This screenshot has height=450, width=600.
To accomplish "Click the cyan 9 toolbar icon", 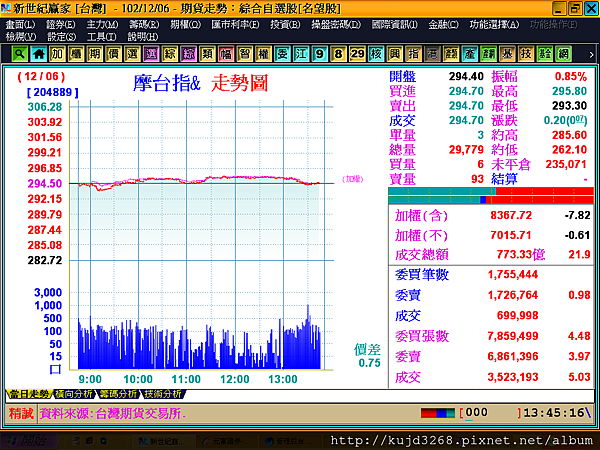I will (320, 54).
